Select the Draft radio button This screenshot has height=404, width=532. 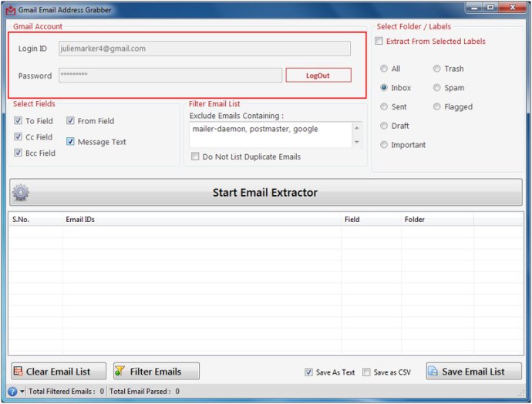384,126
